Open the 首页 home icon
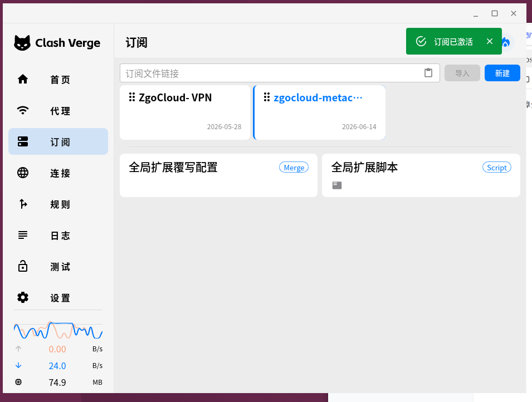This screenshot has height=402, width=532. (x=23, y=79)
